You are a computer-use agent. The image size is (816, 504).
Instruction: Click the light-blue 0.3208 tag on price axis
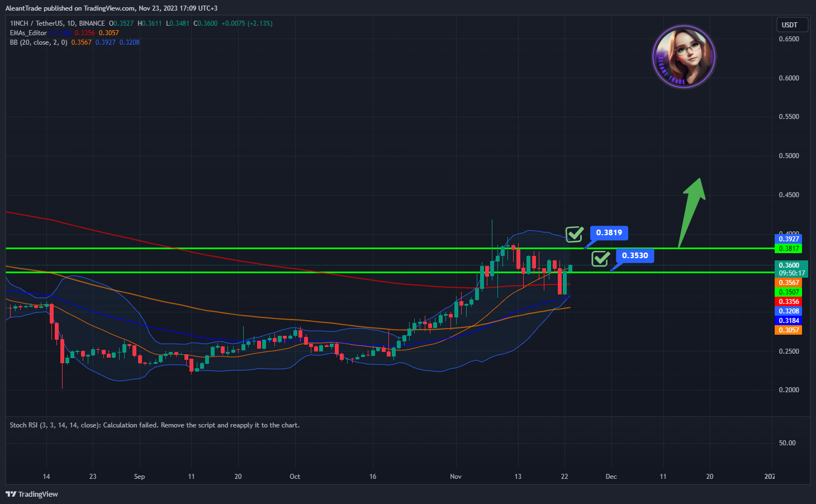(x=789, y=311)
